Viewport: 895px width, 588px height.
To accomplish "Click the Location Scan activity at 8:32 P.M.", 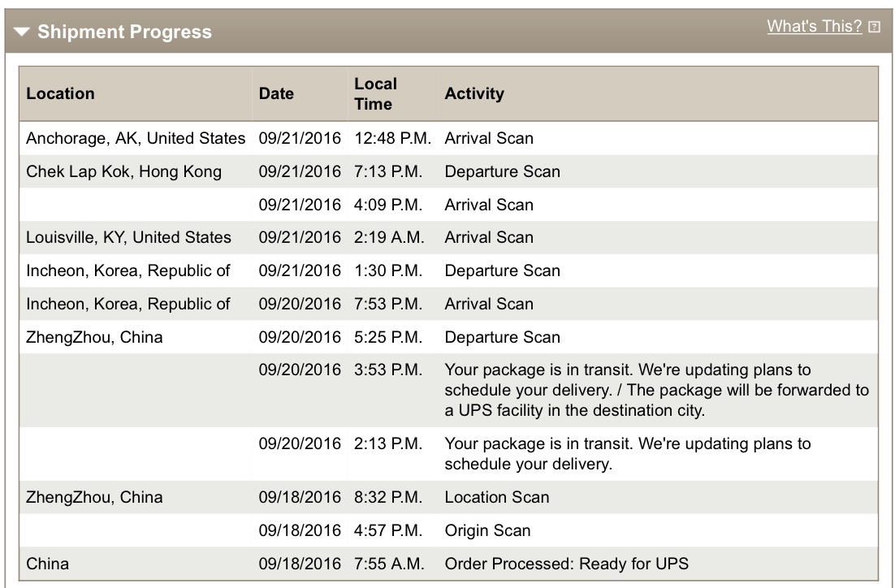I will point(496,497).
